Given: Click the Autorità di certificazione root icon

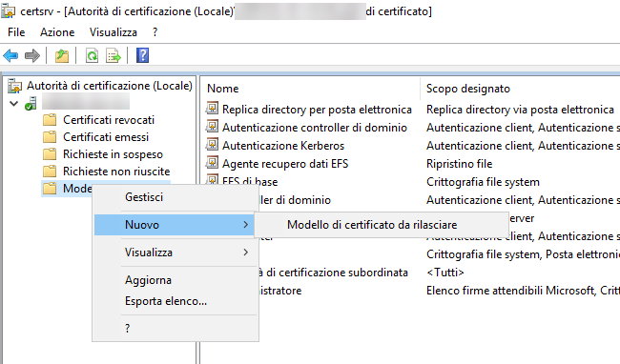Looking at the screenshot, I should pos(14,86).
